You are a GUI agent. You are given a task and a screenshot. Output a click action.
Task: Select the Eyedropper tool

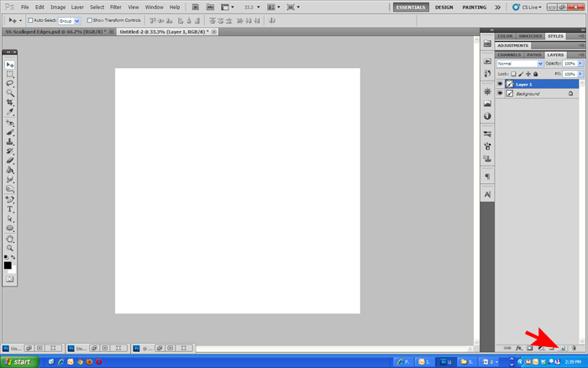pos(10,112)
